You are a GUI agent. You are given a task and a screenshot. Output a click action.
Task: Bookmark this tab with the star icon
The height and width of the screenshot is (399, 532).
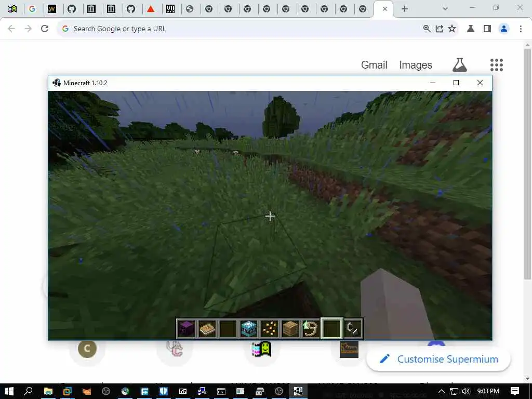pos(452,29)
